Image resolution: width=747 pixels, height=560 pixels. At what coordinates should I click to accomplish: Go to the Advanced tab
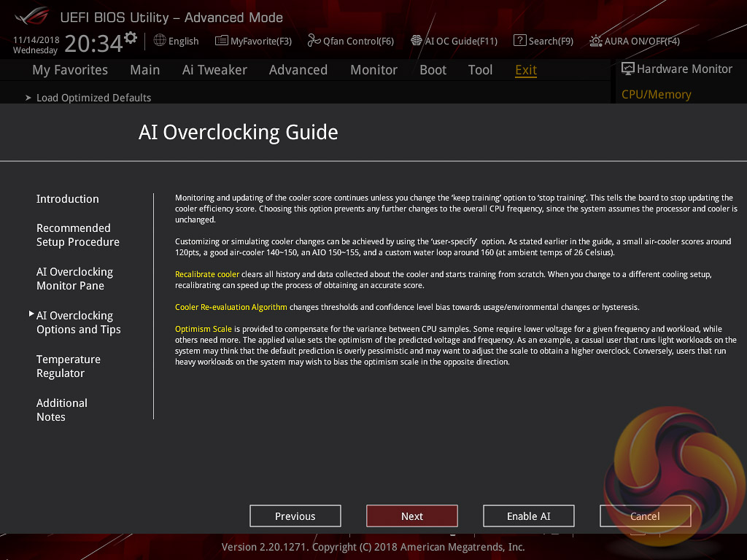pyautogui.click(x=298, y=70)
